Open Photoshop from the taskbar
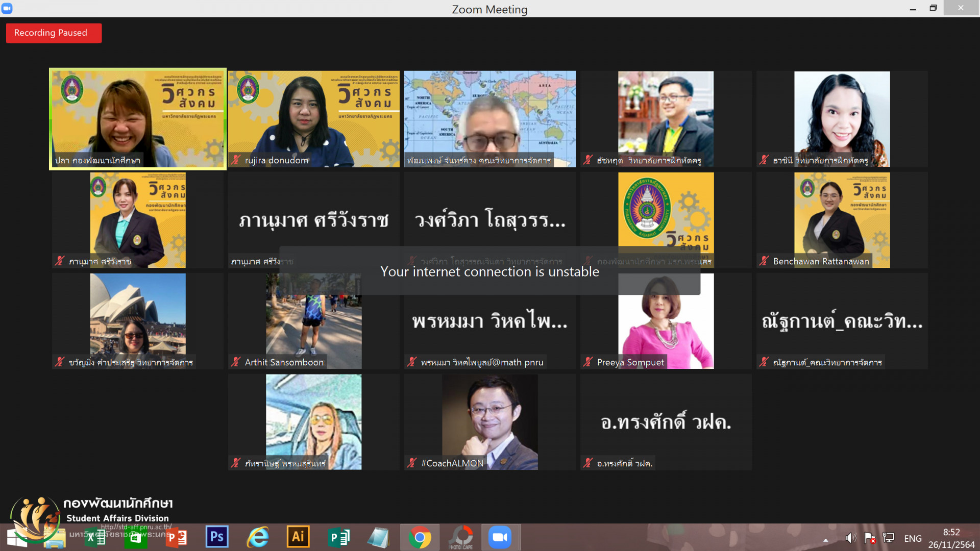This screenshot has height=551, width=980. coord(217,537)
